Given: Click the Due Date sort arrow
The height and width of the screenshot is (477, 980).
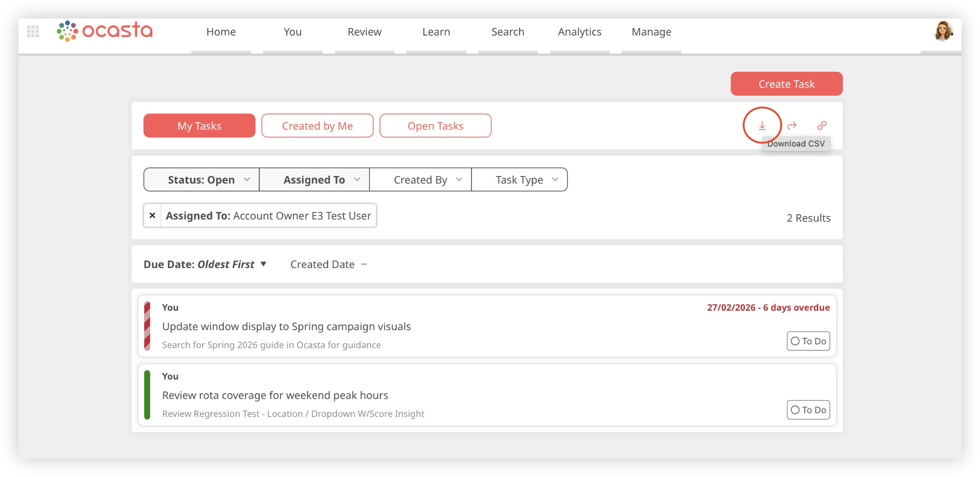Looking at the screenshot, I should point(263,264).
